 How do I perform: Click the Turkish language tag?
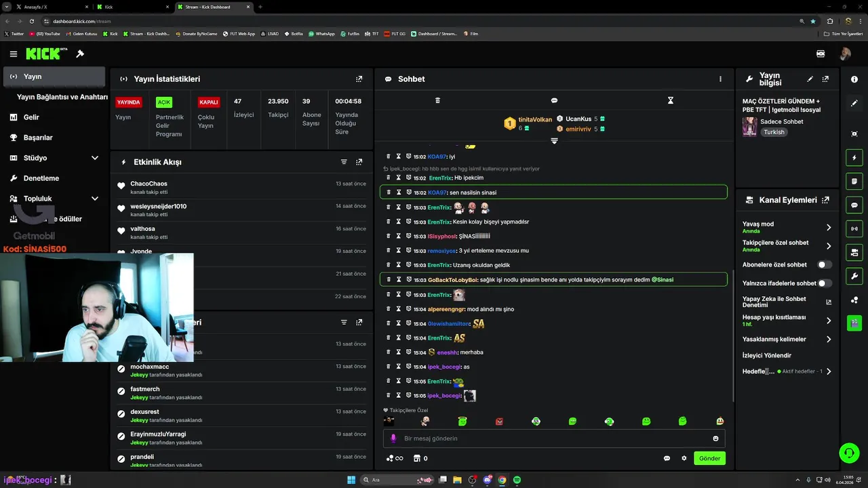click(774, 132)
